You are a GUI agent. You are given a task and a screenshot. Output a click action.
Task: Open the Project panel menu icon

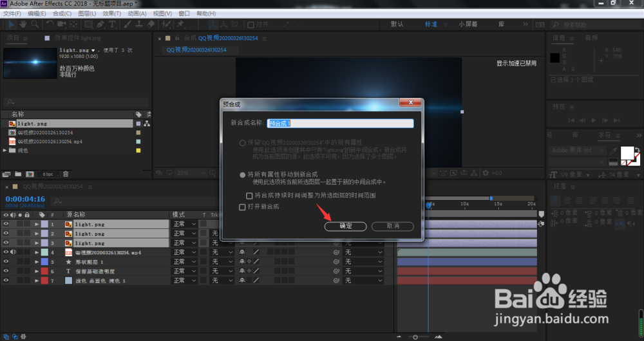point(26,39)
